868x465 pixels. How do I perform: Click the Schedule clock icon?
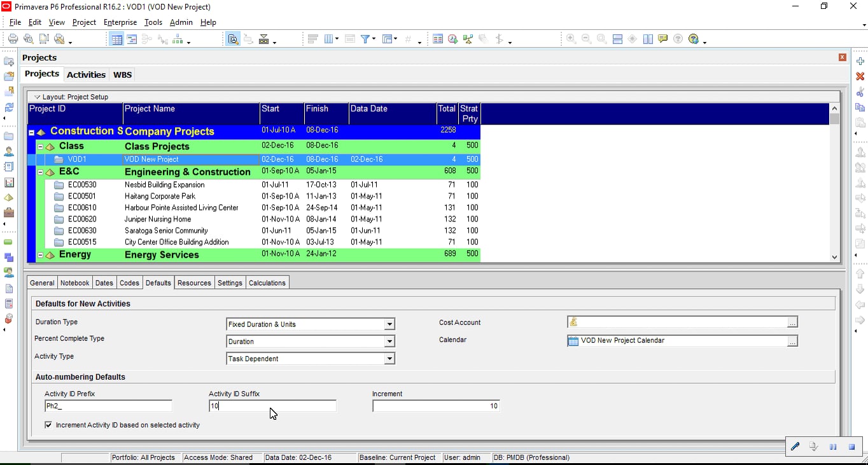(452, 39)
